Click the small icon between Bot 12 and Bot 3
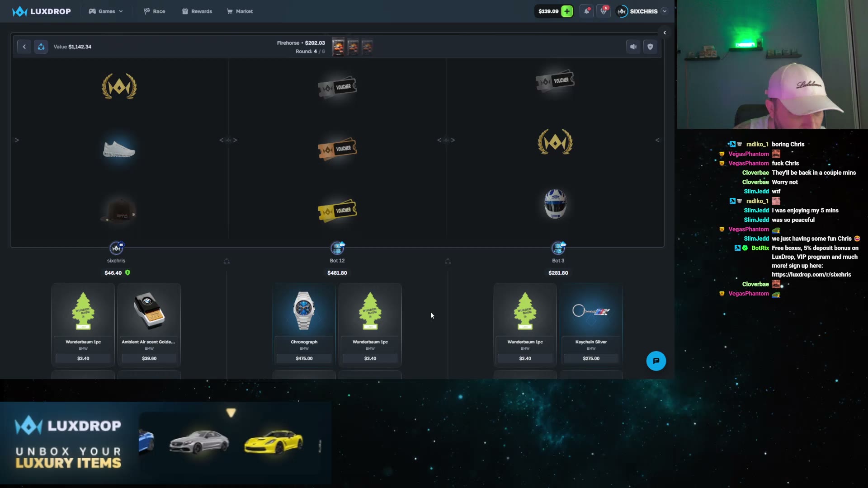868x488 pixels. tap(448, 261)
